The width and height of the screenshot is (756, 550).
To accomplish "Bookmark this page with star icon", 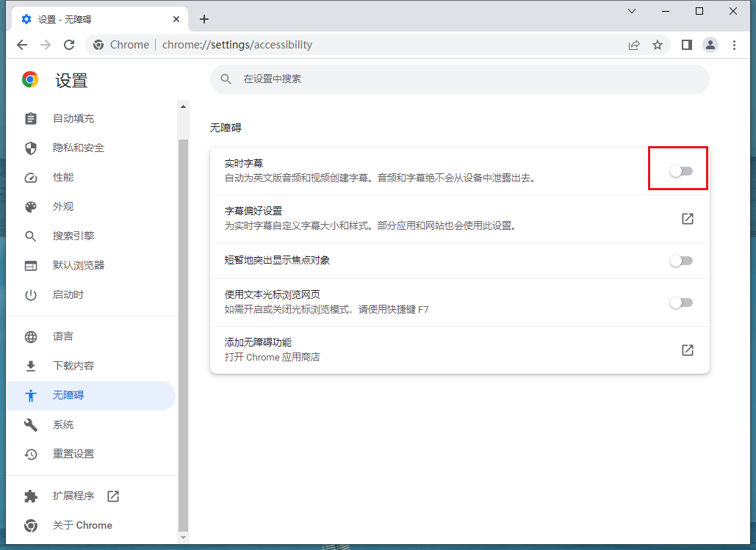I will click(x=657, y=45).
